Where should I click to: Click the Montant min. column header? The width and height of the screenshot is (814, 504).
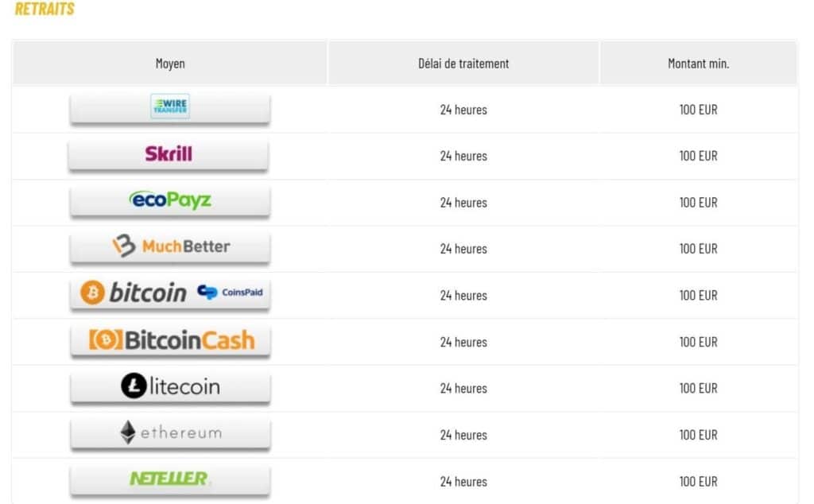click(698, 64)
